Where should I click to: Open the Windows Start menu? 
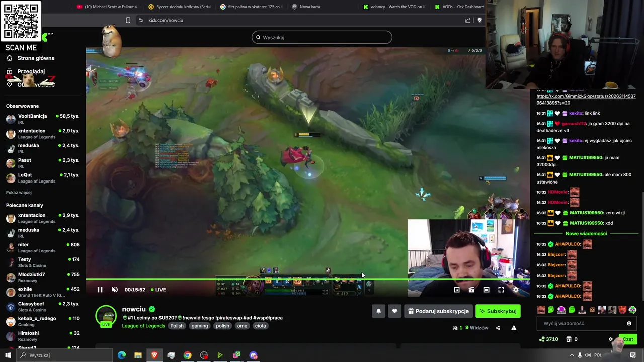point(8,355)
